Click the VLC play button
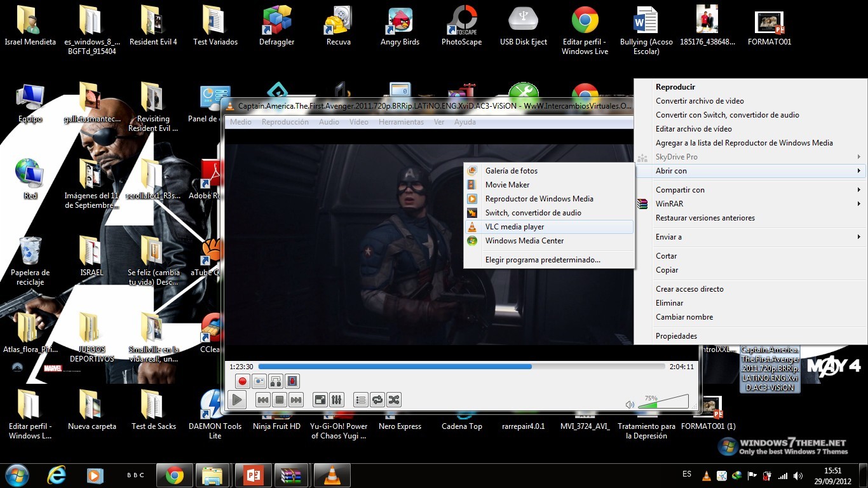 point(237,400)
